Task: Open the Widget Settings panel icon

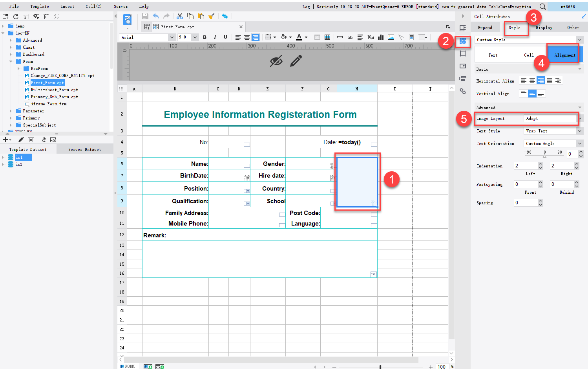Action: 463,66
